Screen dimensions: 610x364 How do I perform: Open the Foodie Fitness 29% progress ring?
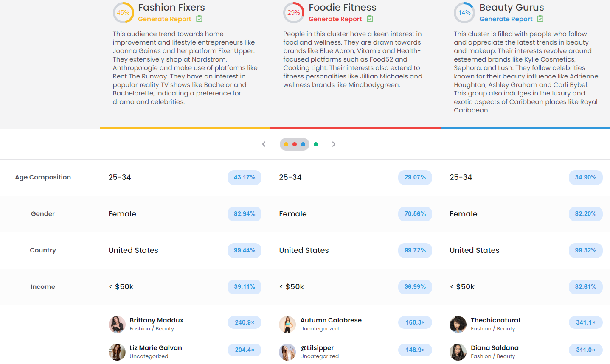[294, 13]
